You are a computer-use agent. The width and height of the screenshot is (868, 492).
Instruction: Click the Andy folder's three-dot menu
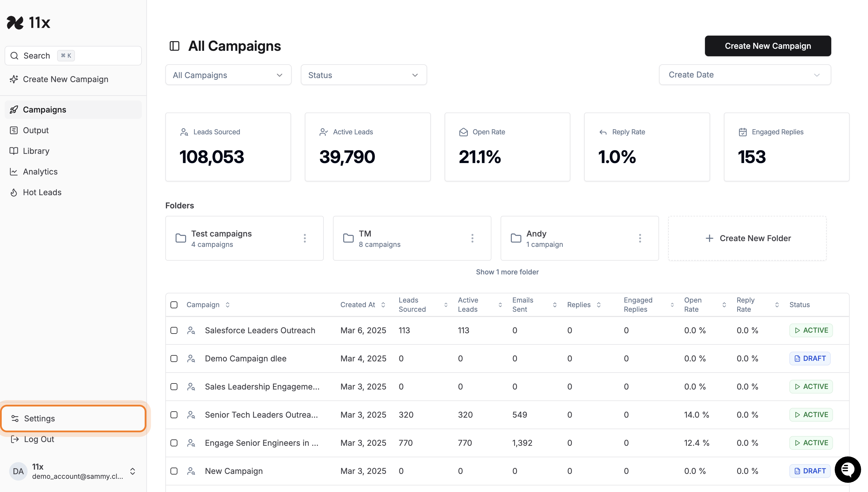coord(640,238)
